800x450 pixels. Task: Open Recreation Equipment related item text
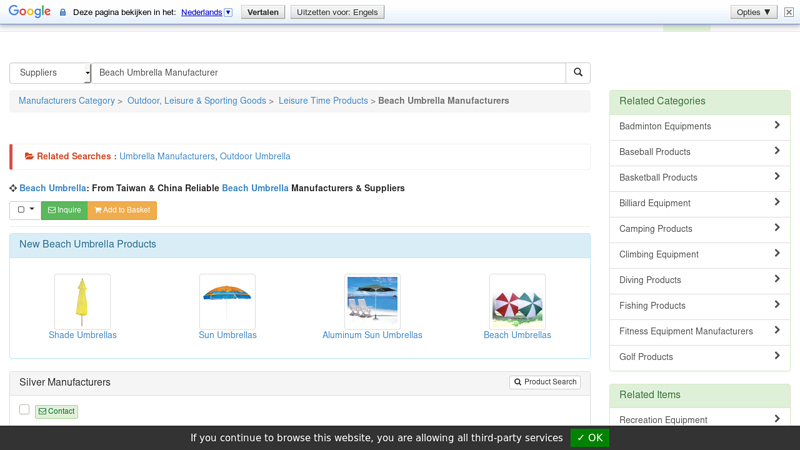(x=663, y=420)
